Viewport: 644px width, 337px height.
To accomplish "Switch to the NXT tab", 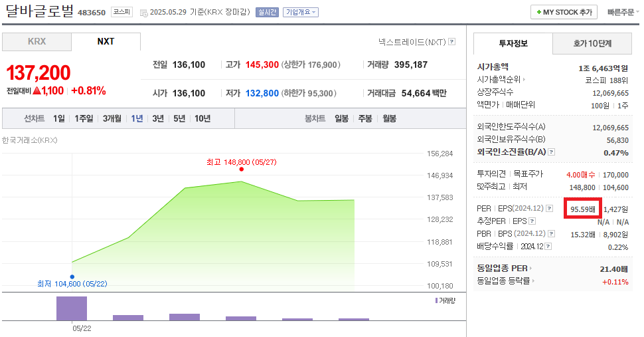I will [x=106, y=41].
